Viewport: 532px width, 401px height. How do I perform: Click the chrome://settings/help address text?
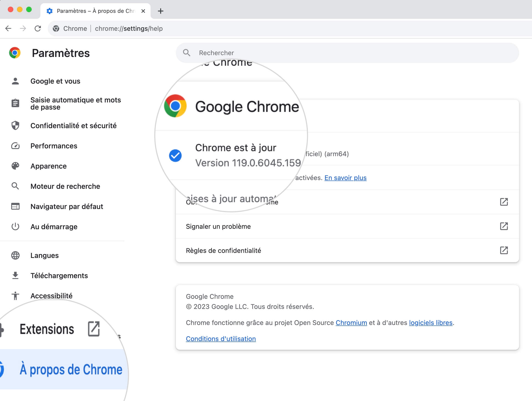point(129,28)
